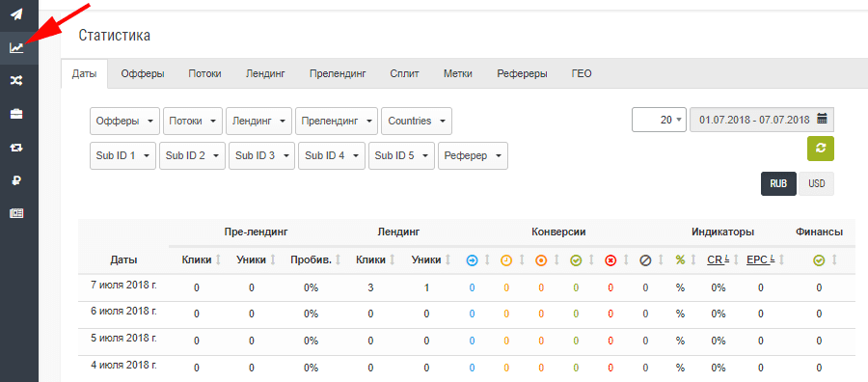The width and height of the screenshot is (868, 382).
Task: Open the rows-per-page 20 dropdown
Action: (659, 119)
